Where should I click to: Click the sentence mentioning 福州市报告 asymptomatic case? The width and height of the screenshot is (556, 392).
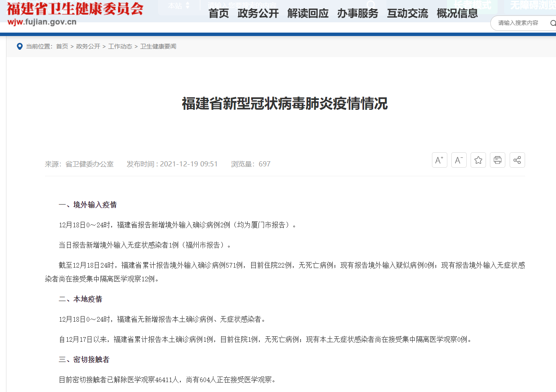[145, 245]
